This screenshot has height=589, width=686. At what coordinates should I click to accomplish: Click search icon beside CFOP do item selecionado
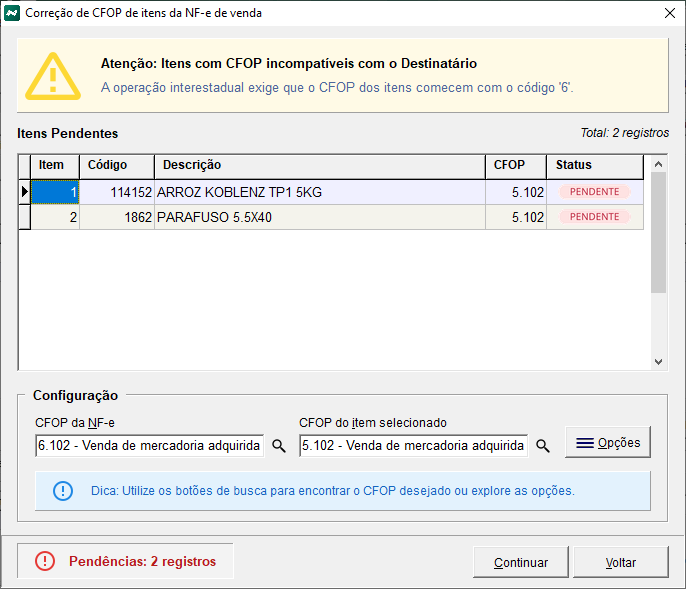click(543, 446)
